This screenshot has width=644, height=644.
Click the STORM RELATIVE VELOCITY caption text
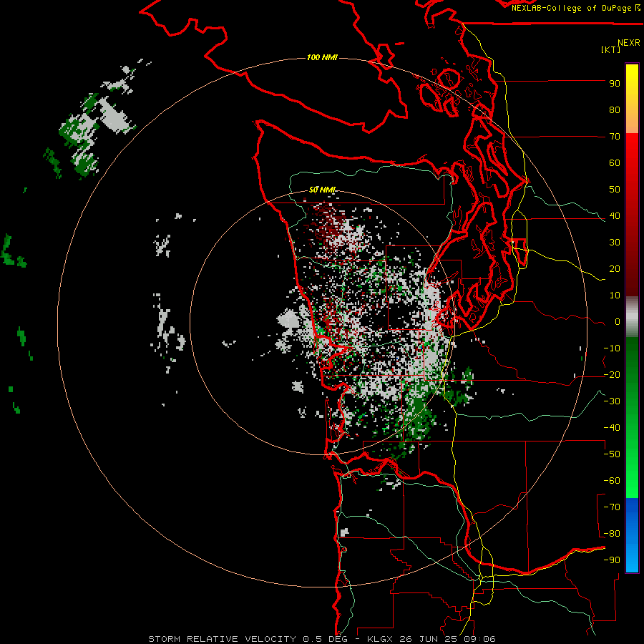222,639
